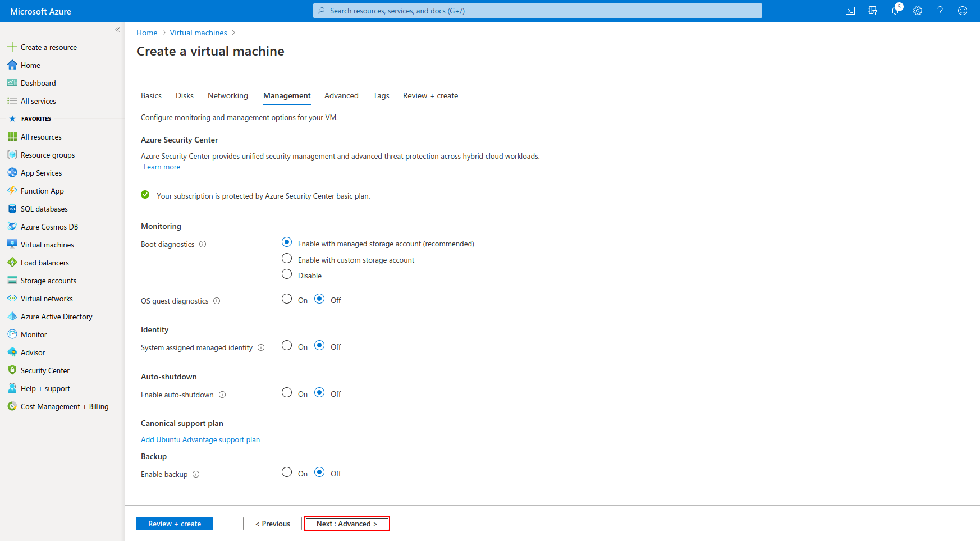Open Azure Cosmos DB icon
Viewport: 980px width, 541px height.
[12, 227]
